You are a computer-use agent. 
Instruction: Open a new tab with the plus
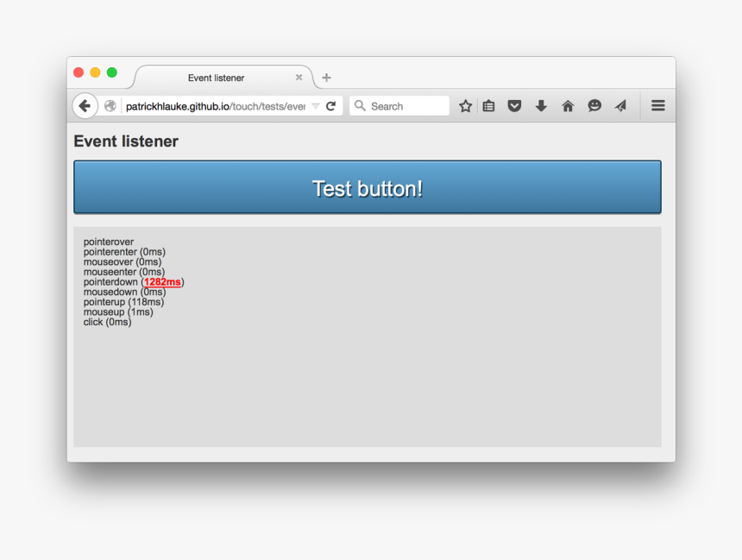[325, 78]
